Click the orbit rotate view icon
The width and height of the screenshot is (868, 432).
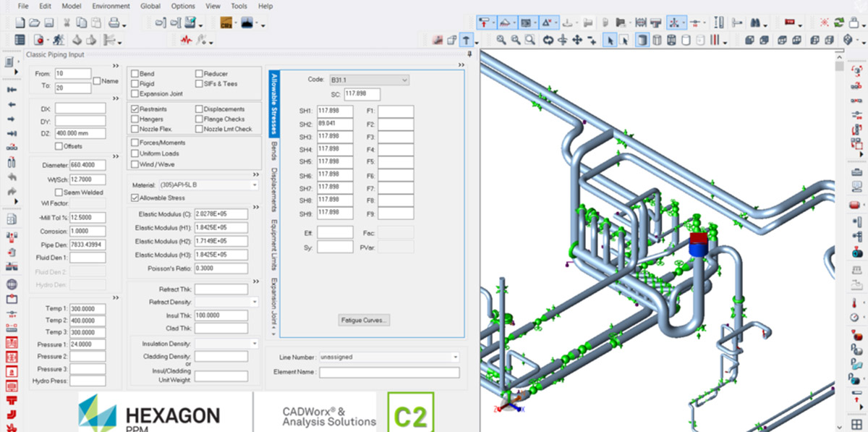pos(548,41)
